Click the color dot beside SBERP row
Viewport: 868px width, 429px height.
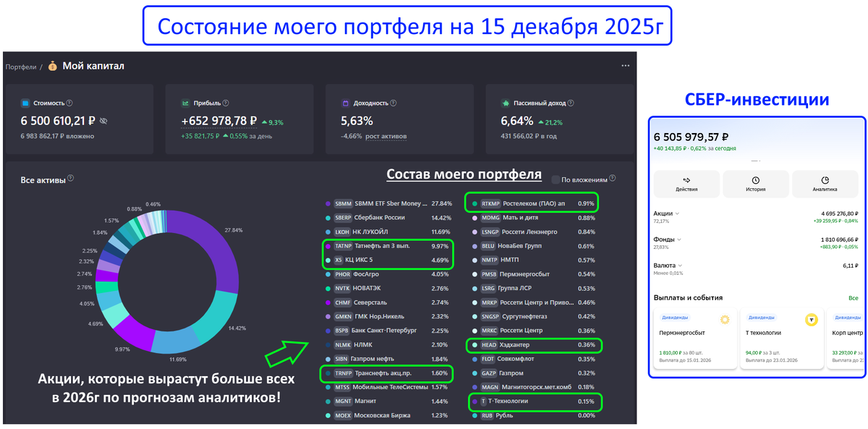coord(328,218)
